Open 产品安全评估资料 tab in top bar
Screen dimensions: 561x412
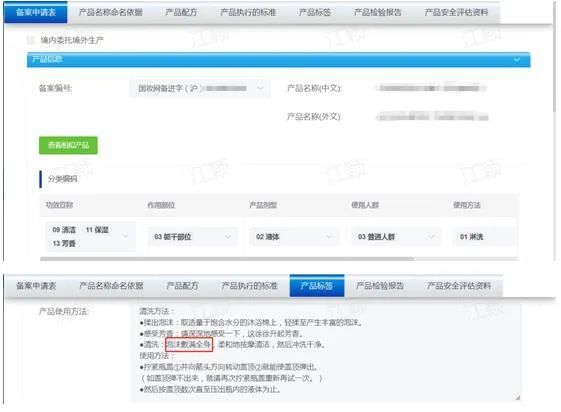456,13
